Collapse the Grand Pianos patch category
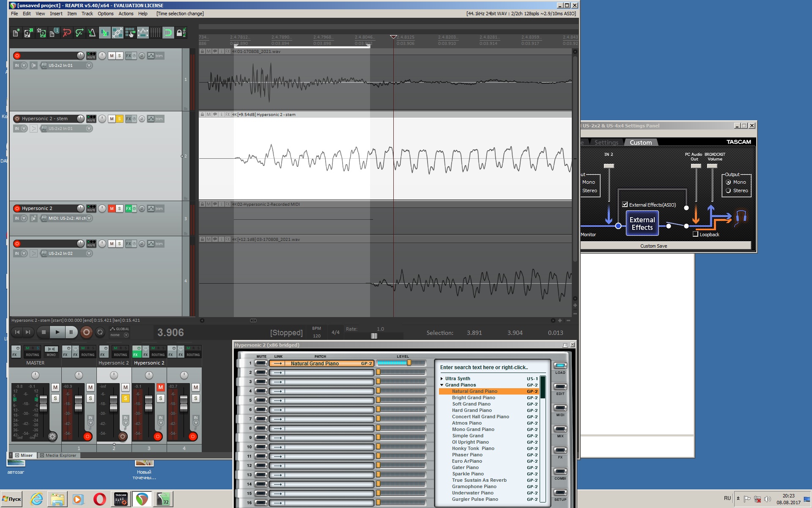 click(442, 385)
